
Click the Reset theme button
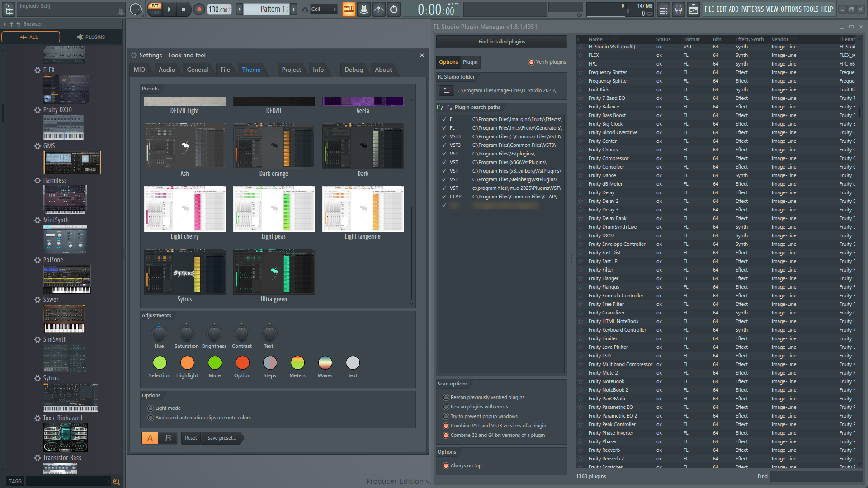click(x=191, y=438)
